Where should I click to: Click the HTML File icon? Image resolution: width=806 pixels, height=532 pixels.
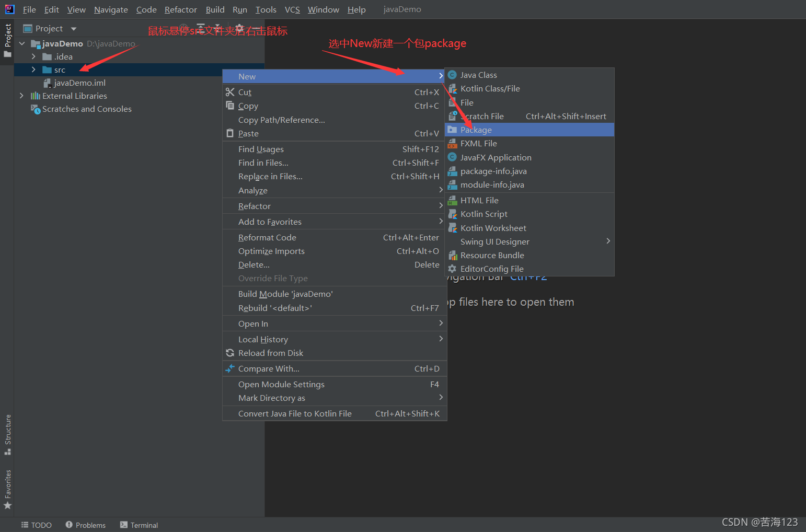[453, 201]
